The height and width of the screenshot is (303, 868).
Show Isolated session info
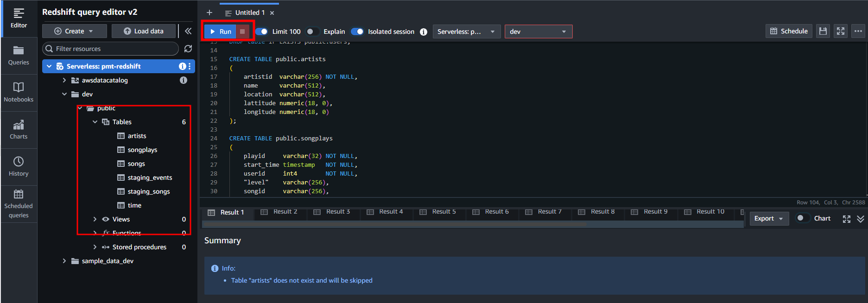424,32
